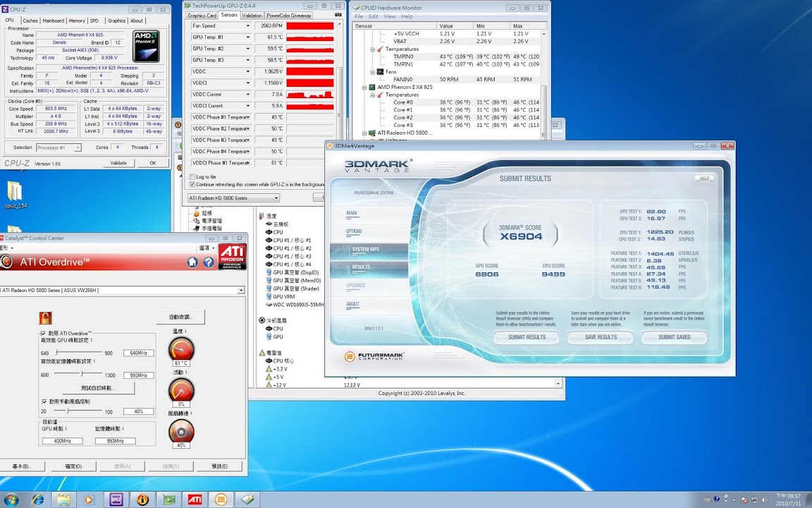Collapse the Temperatures node above TMPIN0 in Hardware Monitor
The height and width of the screenshot is (508, 812).
coord(372,49)
